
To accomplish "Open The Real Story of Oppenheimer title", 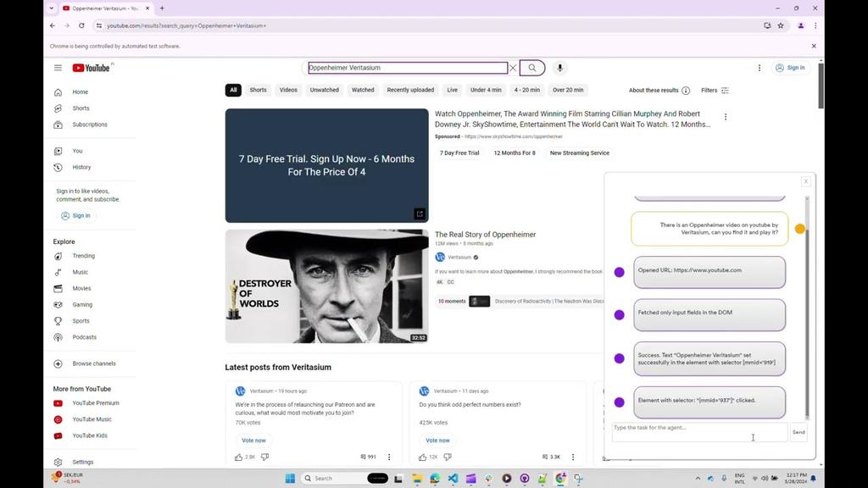I will coord(486,235).
